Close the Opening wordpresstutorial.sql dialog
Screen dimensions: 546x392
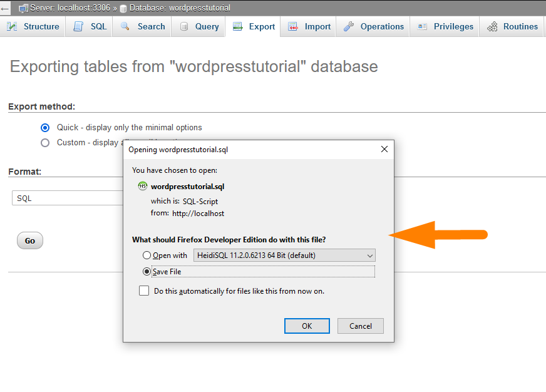[384, 150]
